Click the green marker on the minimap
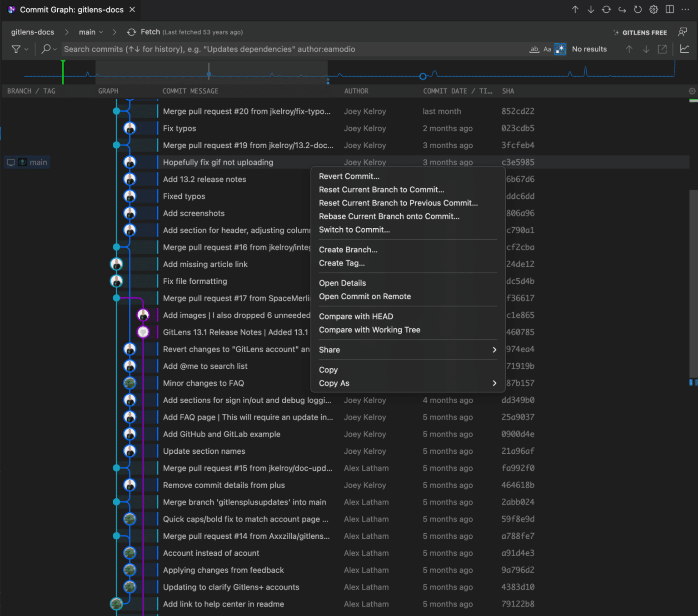698x616 pixels. [63, 73]
